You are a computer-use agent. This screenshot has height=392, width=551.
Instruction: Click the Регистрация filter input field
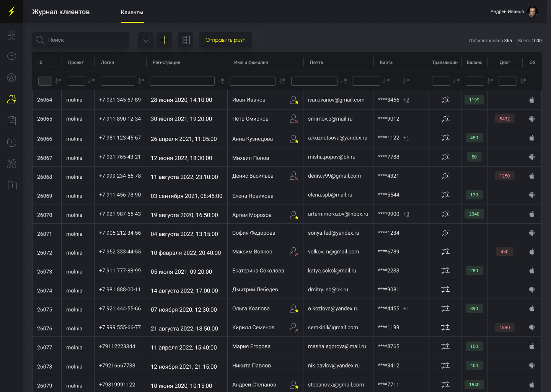(182, 81)
